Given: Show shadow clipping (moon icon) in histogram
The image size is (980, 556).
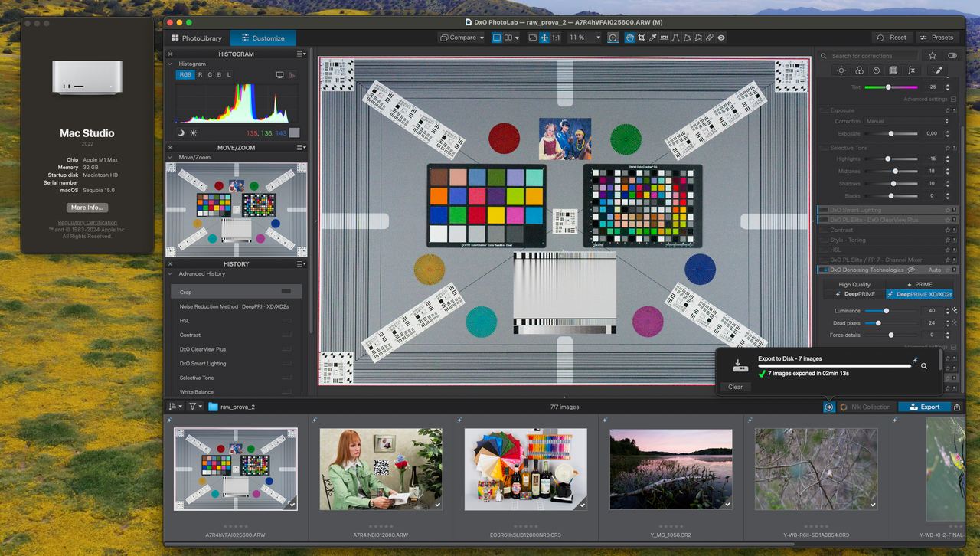Looking at the screenshot, I should click(181, 133).
